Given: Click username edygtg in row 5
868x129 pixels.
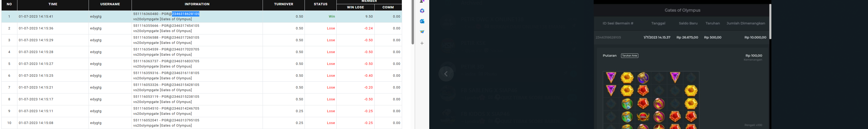Looking at the screenshot, I should [96, 64].
